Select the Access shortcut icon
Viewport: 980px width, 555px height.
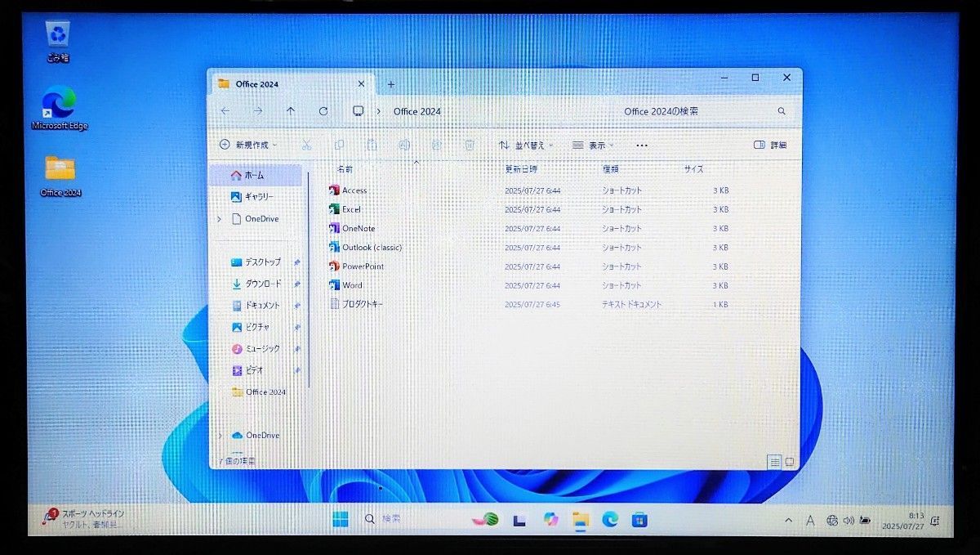[x=333, y=190]
